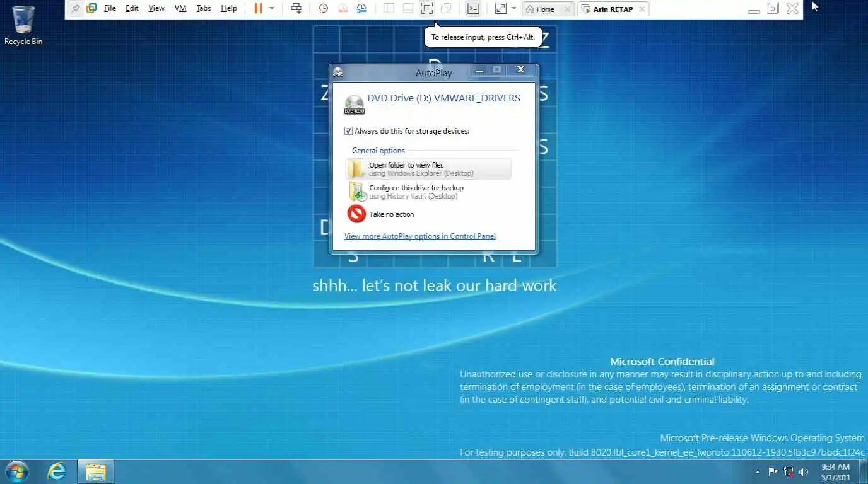
Task: Open the Tabs menu
Action: pos(203,9)
